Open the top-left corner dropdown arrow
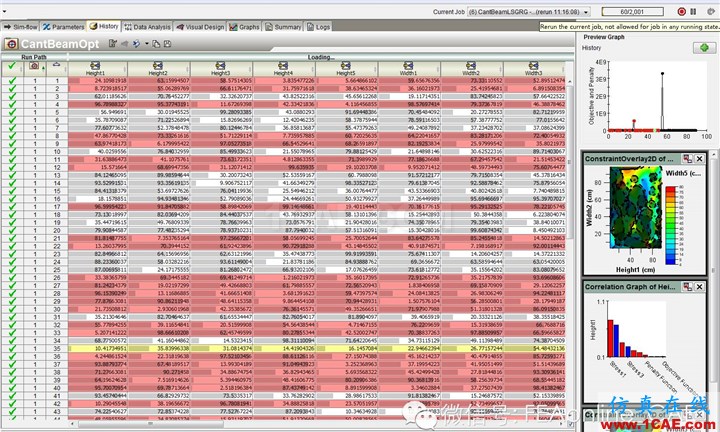 [x=4, y=11]
